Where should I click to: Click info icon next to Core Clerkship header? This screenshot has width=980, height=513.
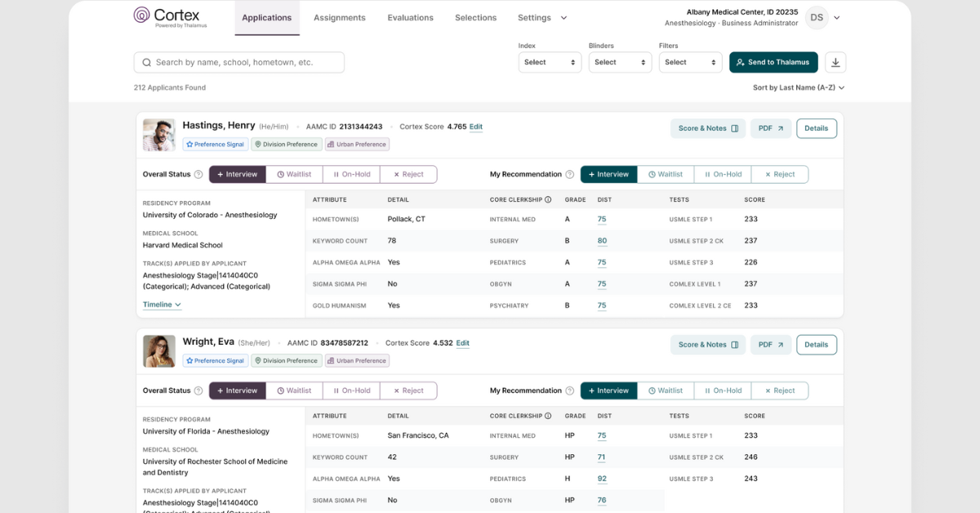point(548,199)
